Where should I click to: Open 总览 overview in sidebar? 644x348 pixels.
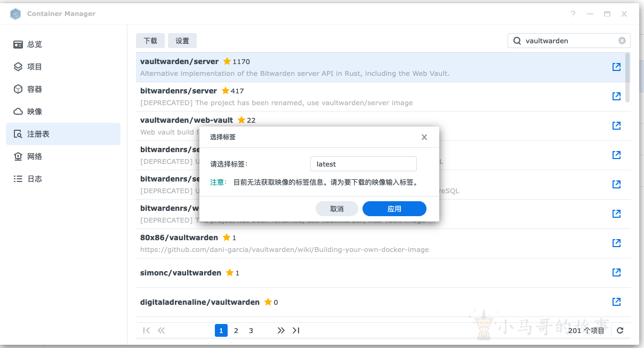click(x=63, y=44)
